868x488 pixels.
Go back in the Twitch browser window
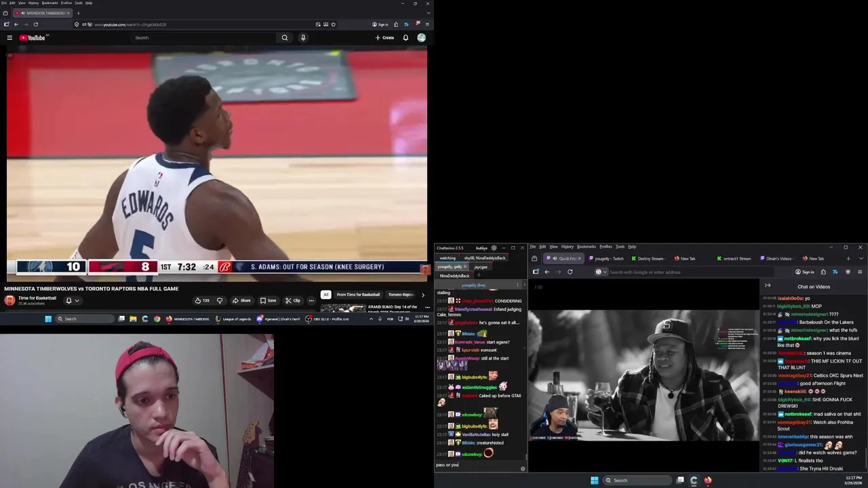pos(547,272)
